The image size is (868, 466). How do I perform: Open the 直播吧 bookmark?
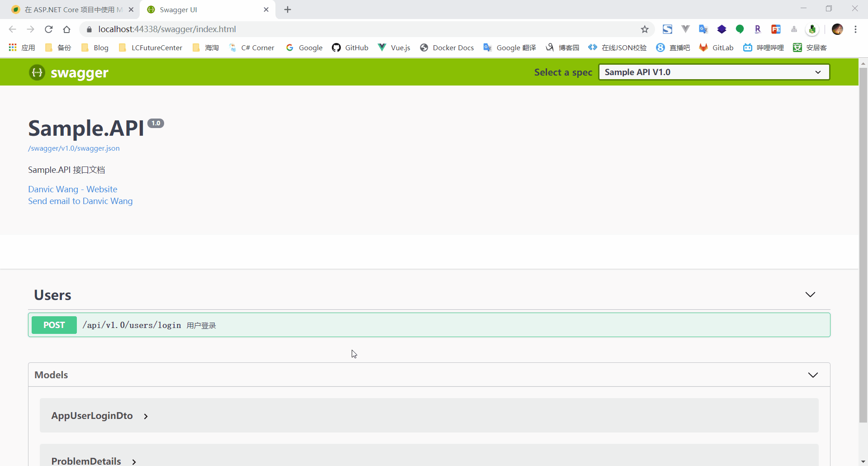[673, 48]
